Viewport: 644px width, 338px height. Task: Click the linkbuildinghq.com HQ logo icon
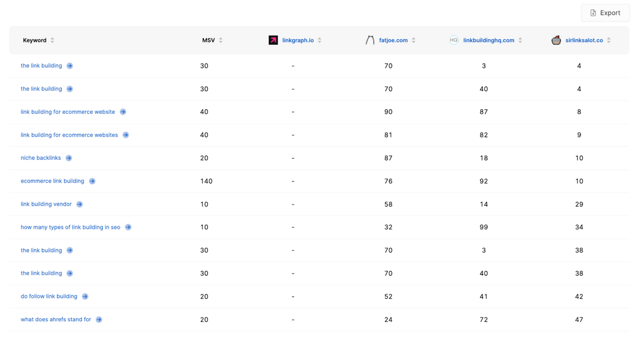pos(454,40)
